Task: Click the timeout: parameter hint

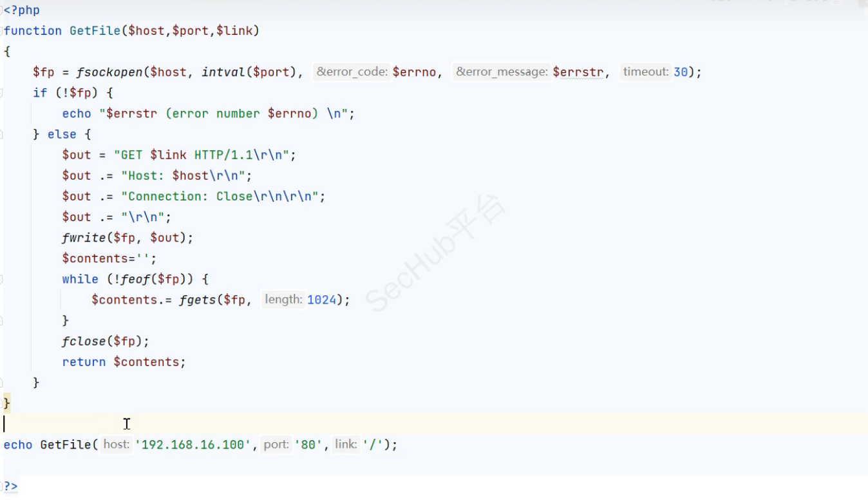Action: [645, 72]
